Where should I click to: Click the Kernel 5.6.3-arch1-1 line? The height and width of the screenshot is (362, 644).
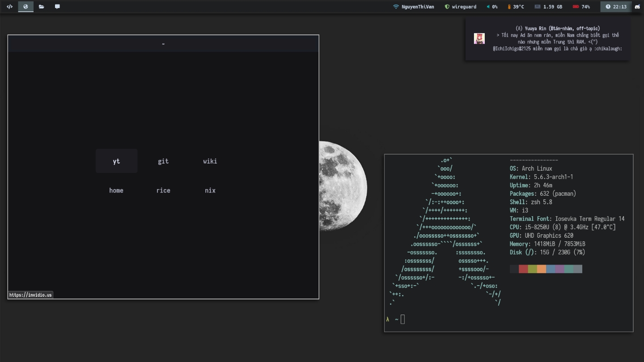click(x=541, y=177)
